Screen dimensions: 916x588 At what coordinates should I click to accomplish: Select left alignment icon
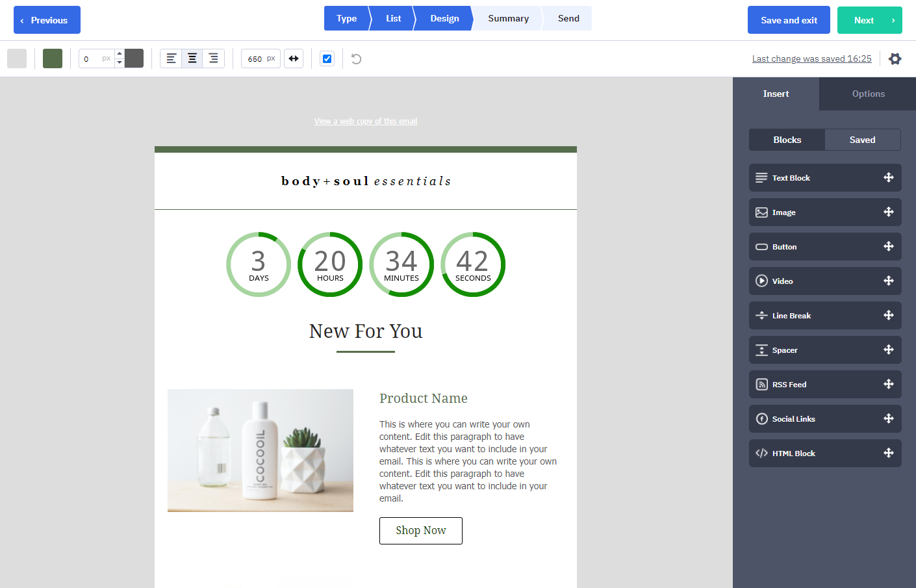click(x=171, y=58)
